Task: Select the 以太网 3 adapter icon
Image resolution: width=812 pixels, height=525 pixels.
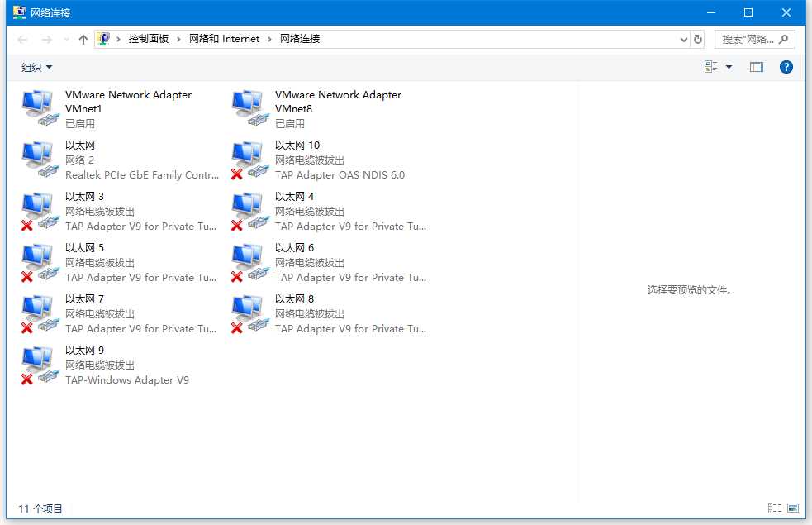Action: pyautogui.click(x=40, y=211)
